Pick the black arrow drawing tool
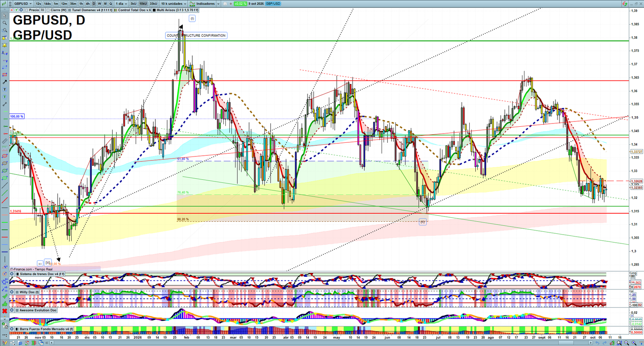 coord(5,82)
